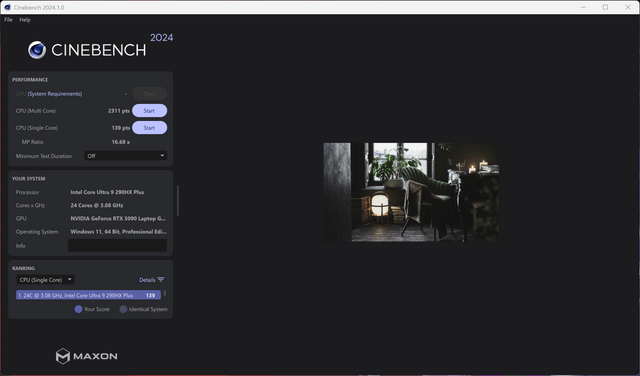
Task: Click the Details filter link
Action: (x=147, y=280)
